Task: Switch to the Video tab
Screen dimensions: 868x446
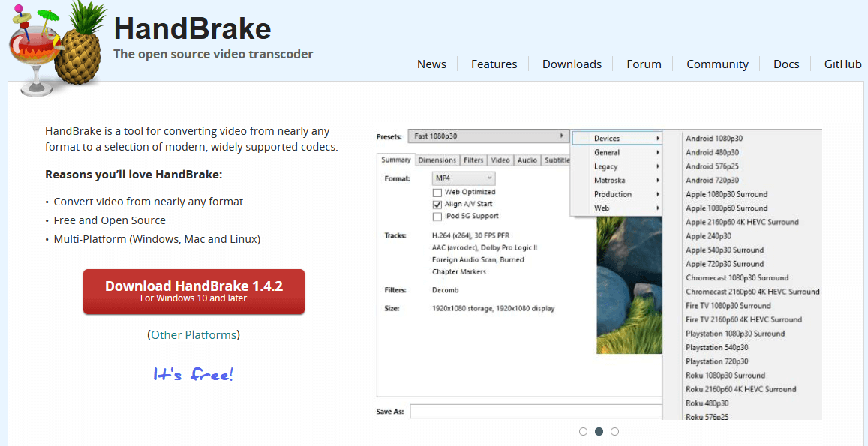Action: 500,160
